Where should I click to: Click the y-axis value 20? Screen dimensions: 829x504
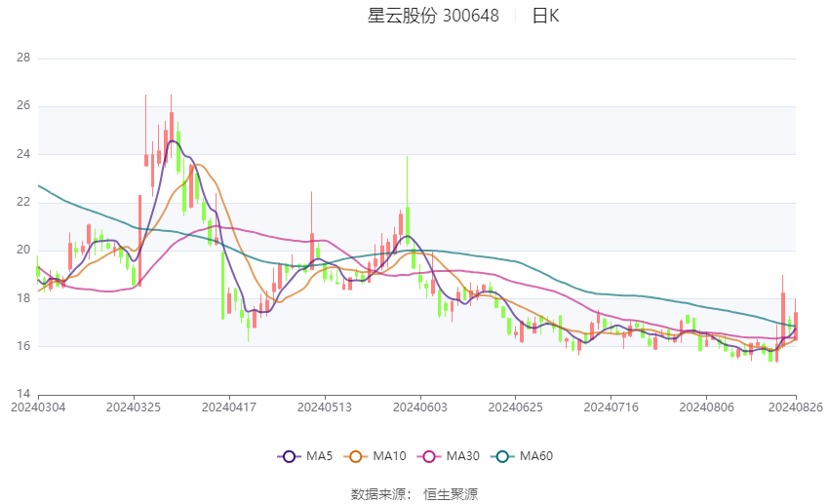pos(23,250)
